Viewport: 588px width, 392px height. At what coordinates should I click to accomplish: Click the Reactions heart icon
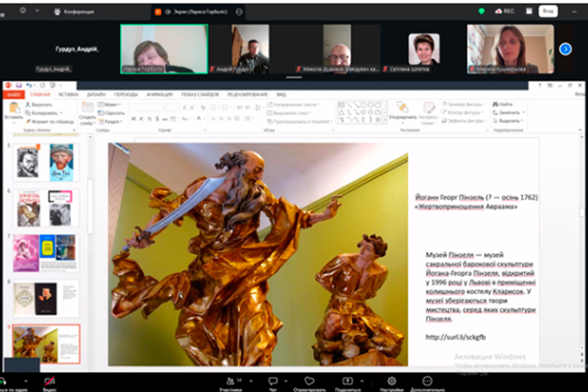coord(310,381)
